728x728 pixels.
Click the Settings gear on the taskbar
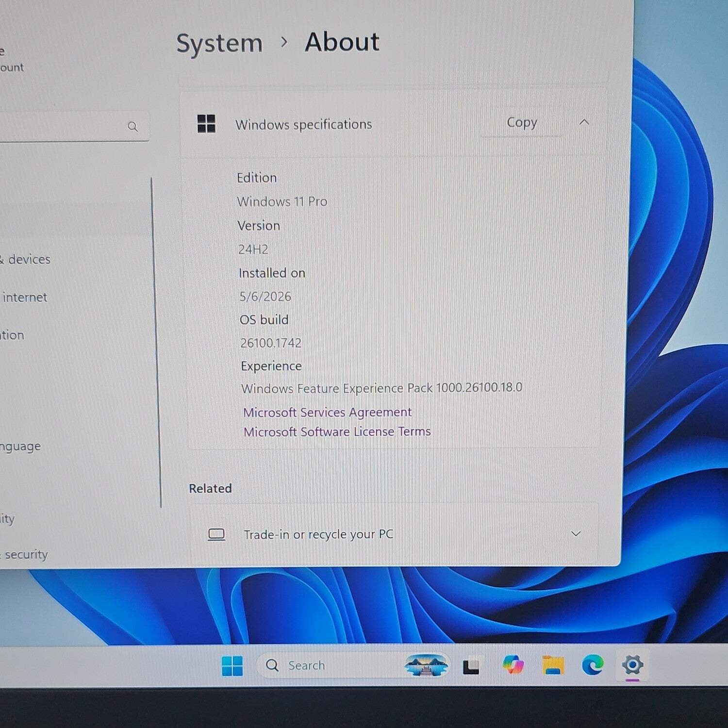pyautogui.click(x=632, y=664)
